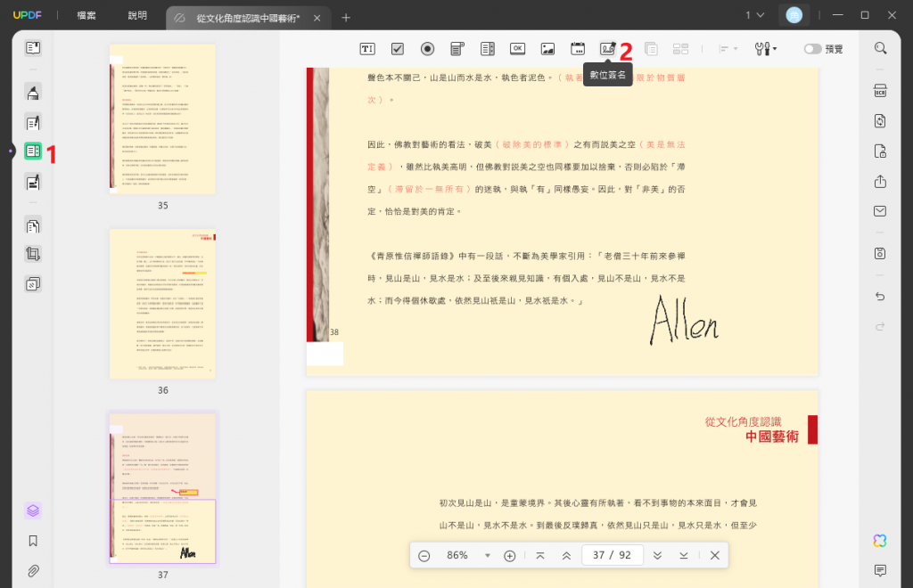
Task: Open a new tab with plus
Action: (x=346, y=18)
